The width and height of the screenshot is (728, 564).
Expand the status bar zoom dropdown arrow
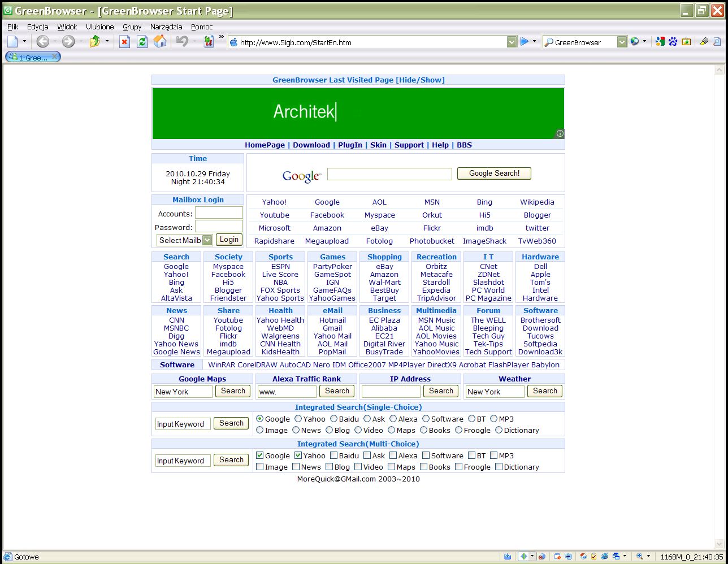click(x=648, y=556)
